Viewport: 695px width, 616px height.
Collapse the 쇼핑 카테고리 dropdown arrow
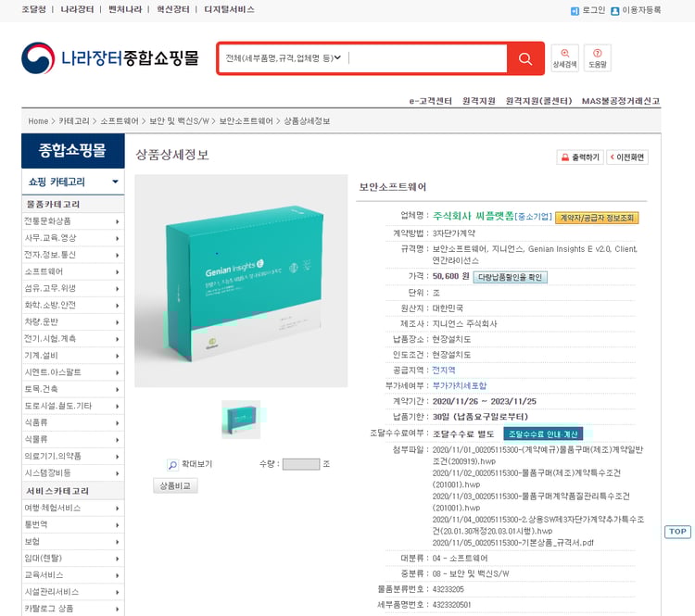[115, 182]
